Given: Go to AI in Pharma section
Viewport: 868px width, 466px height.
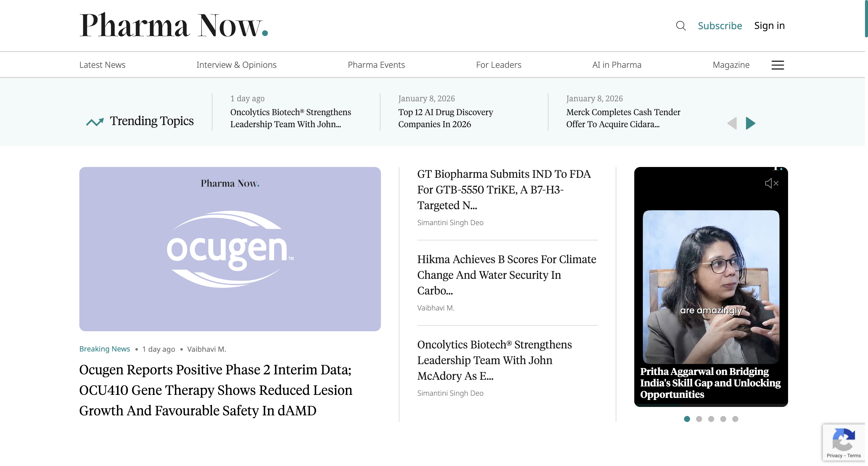Looking at the screenshot, I should [617, 65].
